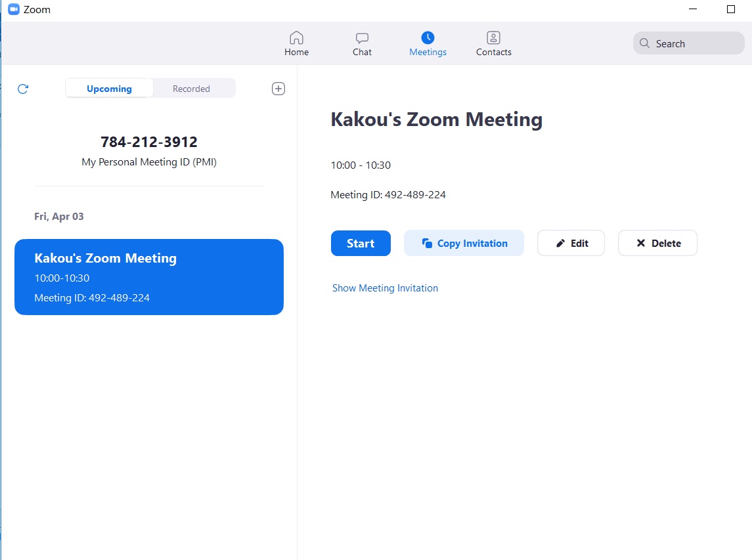Click the Search field
This screenshot has height=560, width=752.
(689, 43)
